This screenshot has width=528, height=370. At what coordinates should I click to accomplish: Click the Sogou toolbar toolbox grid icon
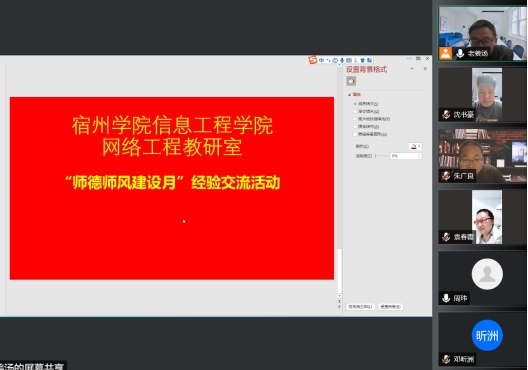[369, 60]
